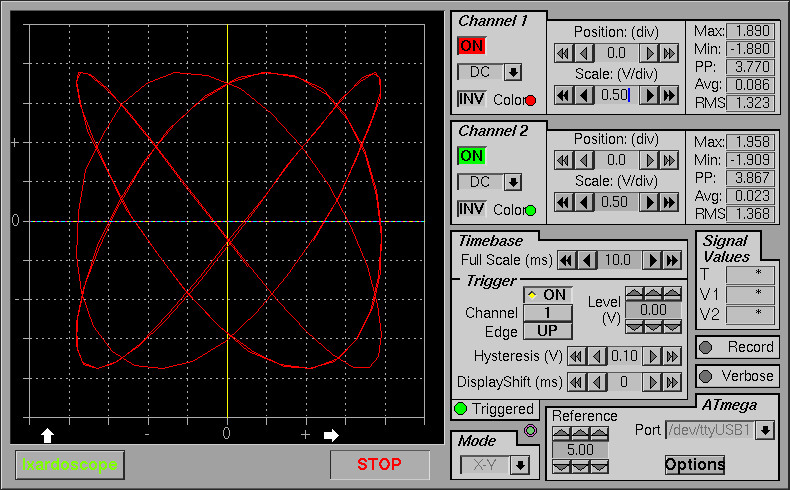Toggle Channel 2 INV invert button
790x490 pixels.
(472, 209)
